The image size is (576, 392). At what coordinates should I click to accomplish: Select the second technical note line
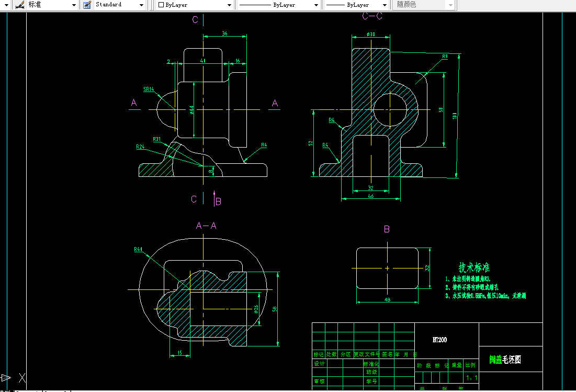click(x=472, y=287)
